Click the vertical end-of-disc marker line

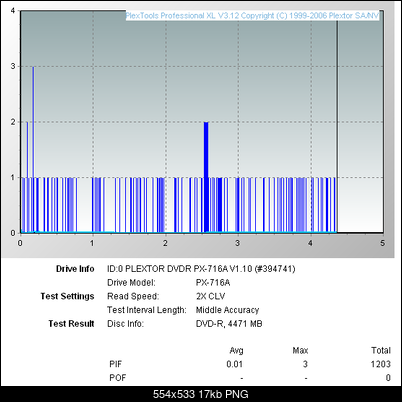(x=337, y=127)
